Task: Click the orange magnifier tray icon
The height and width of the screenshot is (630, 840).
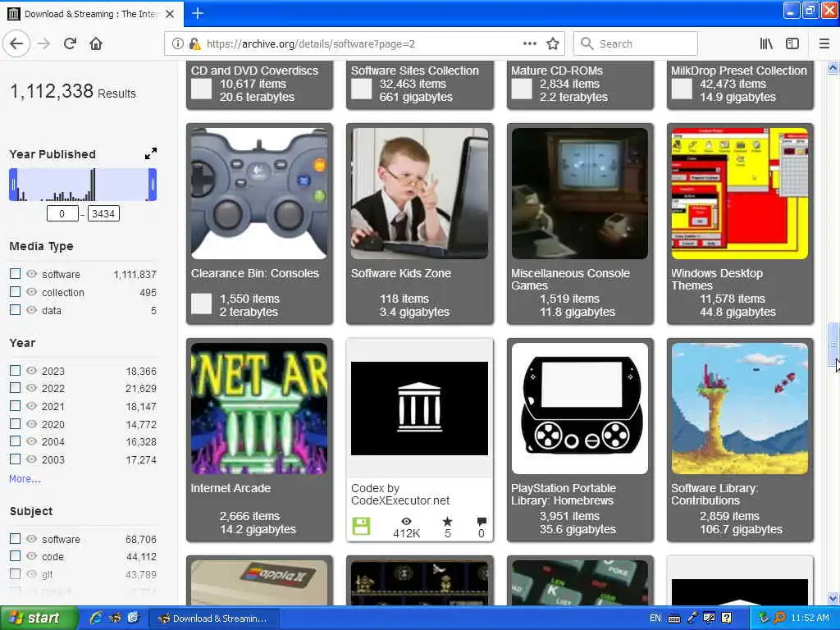Action: point(779,619)
